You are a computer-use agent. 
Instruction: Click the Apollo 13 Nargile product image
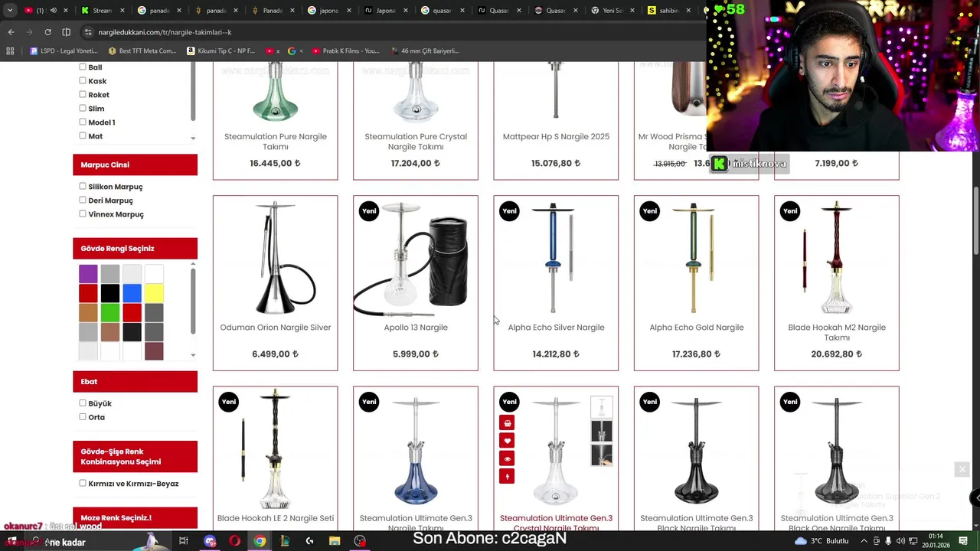click(416, 258)
